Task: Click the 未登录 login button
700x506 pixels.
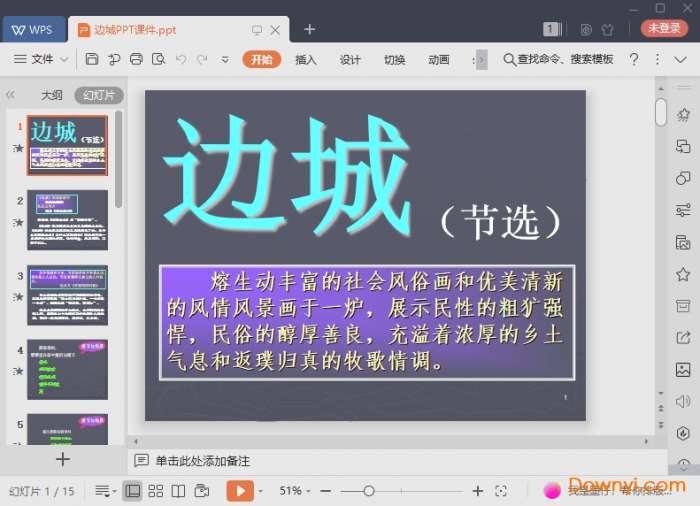Action: (664, 28)
